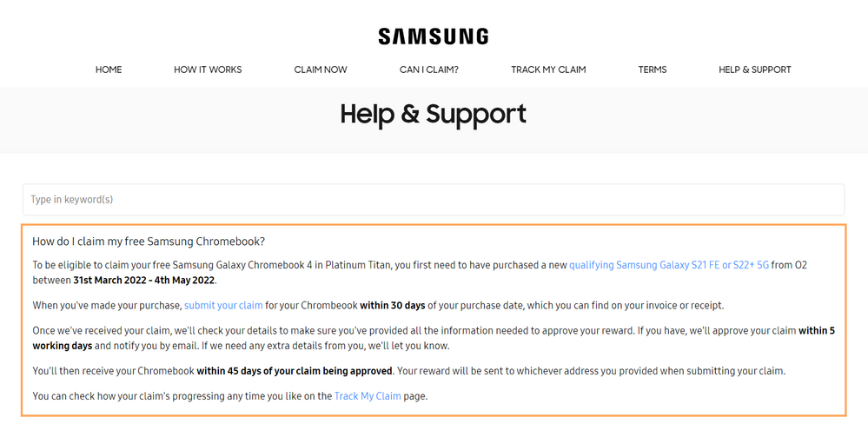Click the paragraph starting 'To be eligible to claim'

420,272
